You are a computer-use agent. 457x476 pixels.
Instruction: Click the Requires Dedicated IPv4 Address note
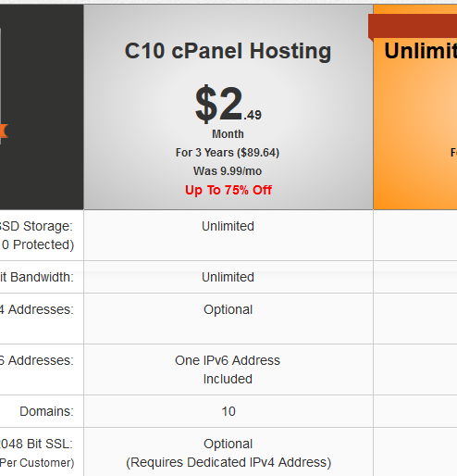[228, 462]
